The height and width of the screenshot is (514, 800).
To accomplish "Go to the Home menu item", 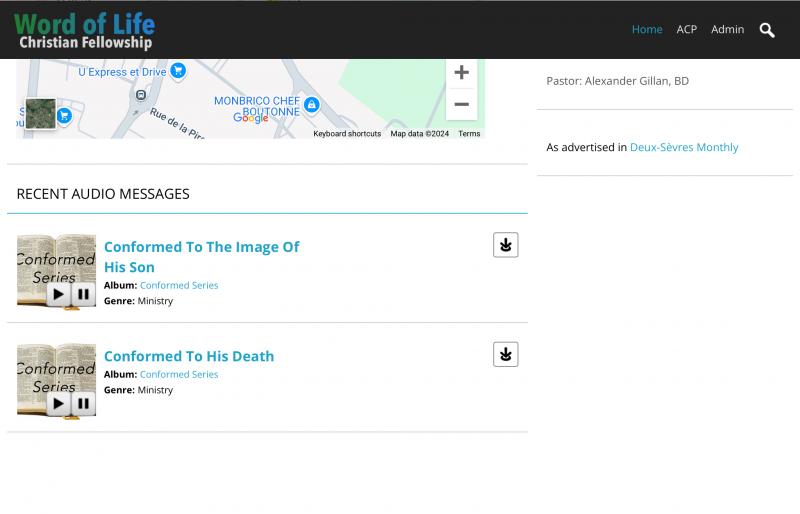I will 647,29.
